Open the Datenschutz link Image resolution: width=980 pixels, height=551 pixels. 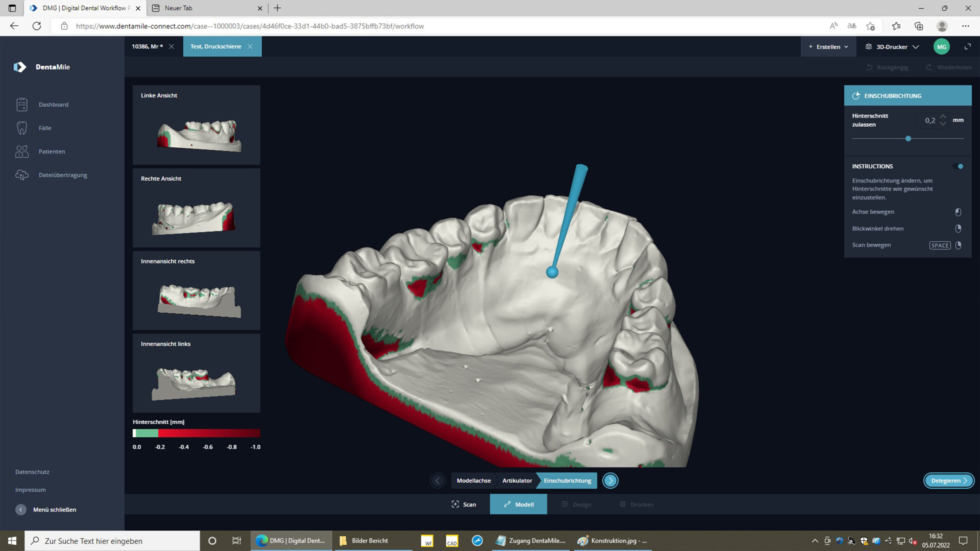pyautogui.click(x=32, y=472)
